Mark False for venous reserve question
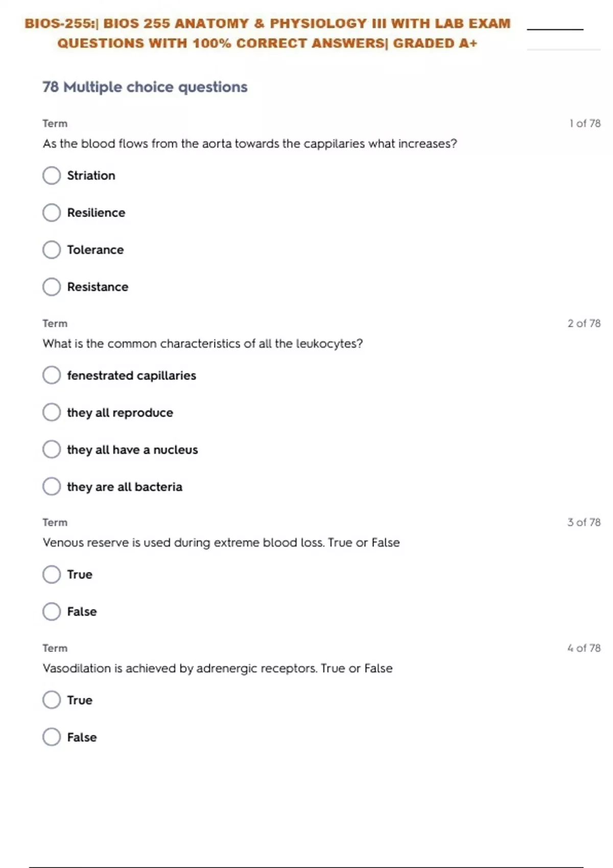 52,612
